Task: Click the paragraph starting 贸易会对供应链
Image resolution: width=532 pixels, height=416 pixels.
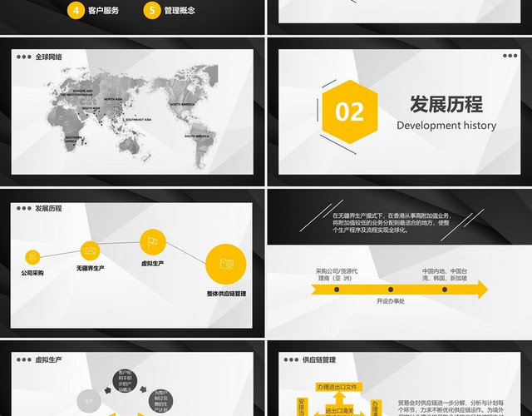Action: point(451,408)
